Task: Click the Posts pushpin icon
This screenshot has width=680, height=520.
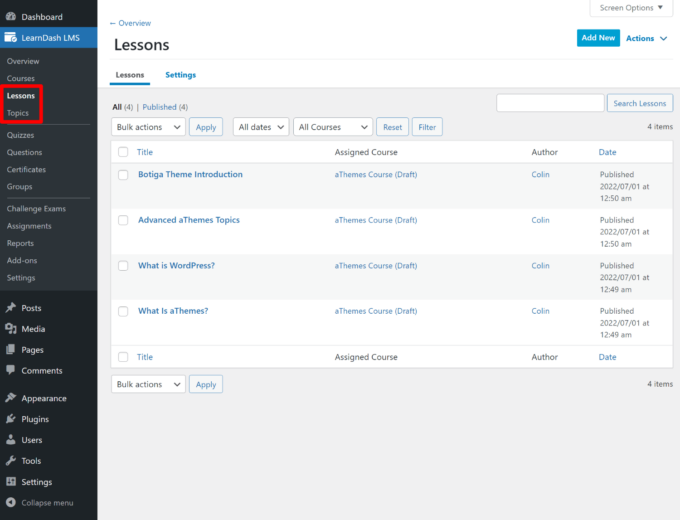Action: coord(11,308)
